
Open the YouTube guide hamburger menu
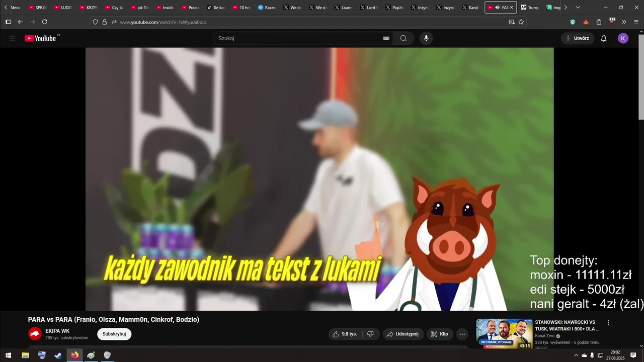pyautogui.click(x=13, y=38)
